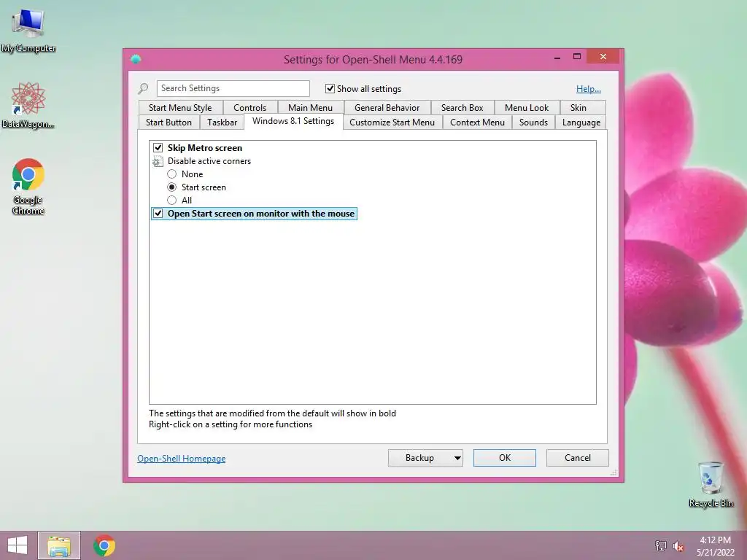This screenshot has width=747, height=560.
Task: Open the Main Menu tab
Action: (x=310, y=108)
